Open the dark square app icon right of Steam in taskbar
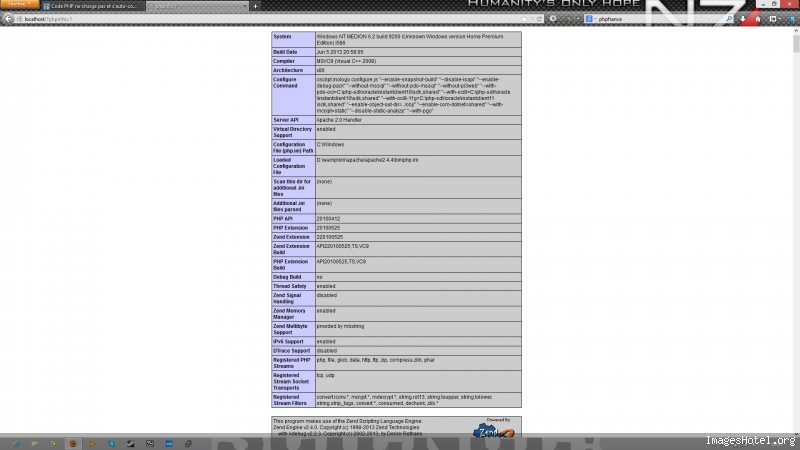Screen dimensions: 800x450 [149, 444]
